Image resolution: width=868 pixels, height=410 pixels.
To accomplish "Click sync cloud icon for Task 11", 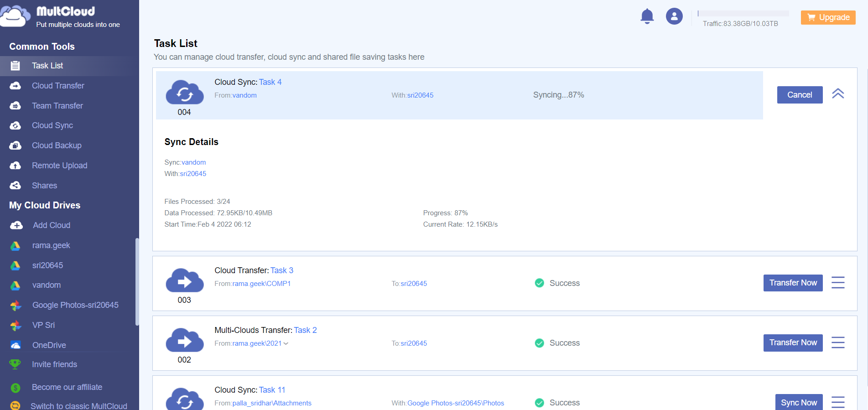I will (x=184, y=399).
